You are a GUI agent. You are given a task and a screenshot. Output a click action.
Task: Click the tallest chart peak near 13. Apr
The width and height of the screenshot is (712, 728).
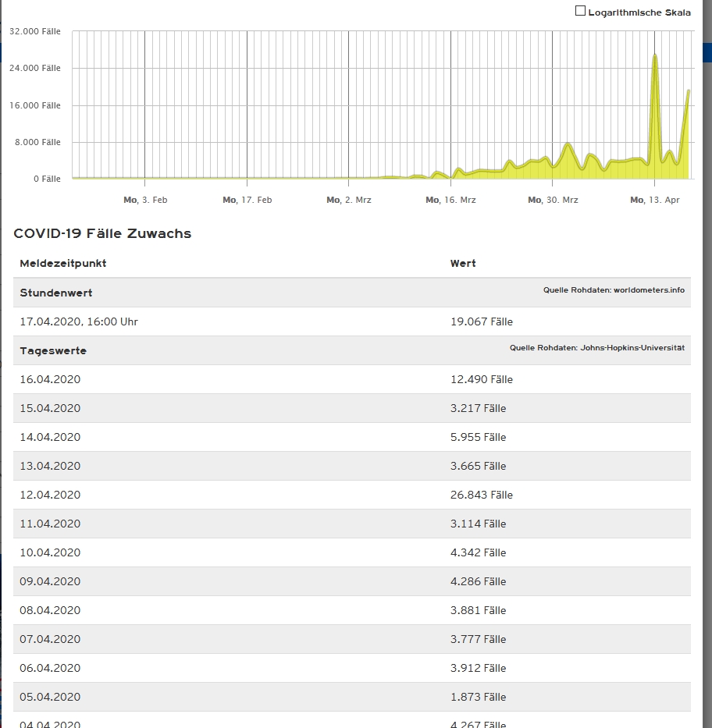pos(655,57)
